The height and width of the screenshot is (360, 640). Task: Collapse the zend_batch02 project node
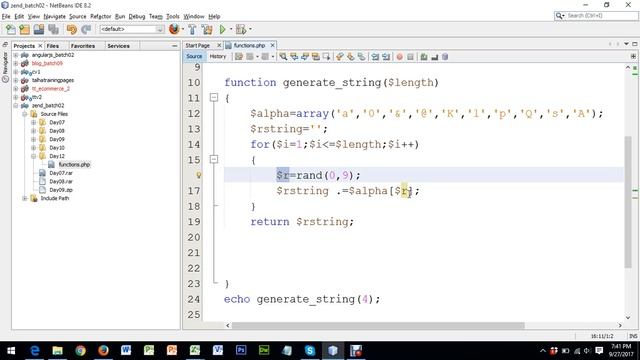click(16, 105)
